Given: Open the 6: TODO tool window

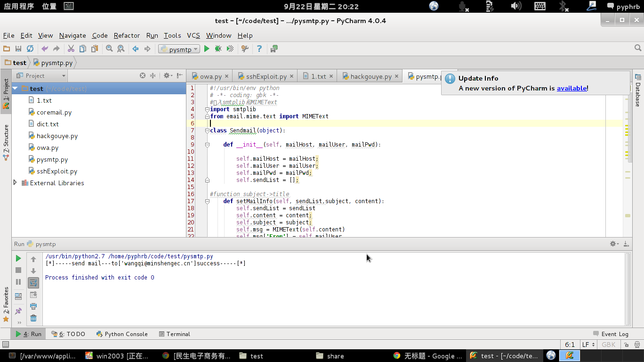Looking at the screenshot, I should 68,334.
